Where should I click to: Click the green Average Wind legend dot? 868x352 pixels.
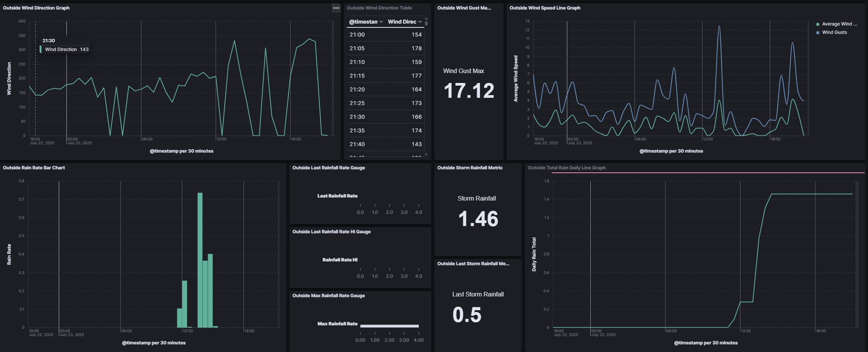(x=818, y=24)
